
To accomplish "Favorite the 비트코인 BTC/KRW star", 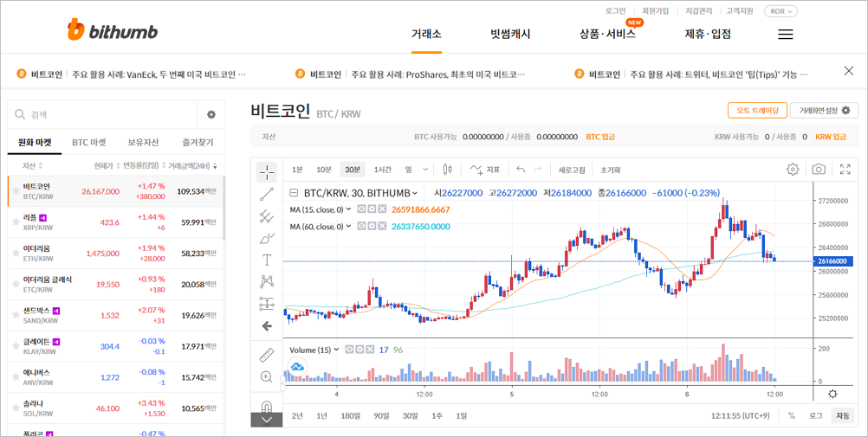I will 16,191.
